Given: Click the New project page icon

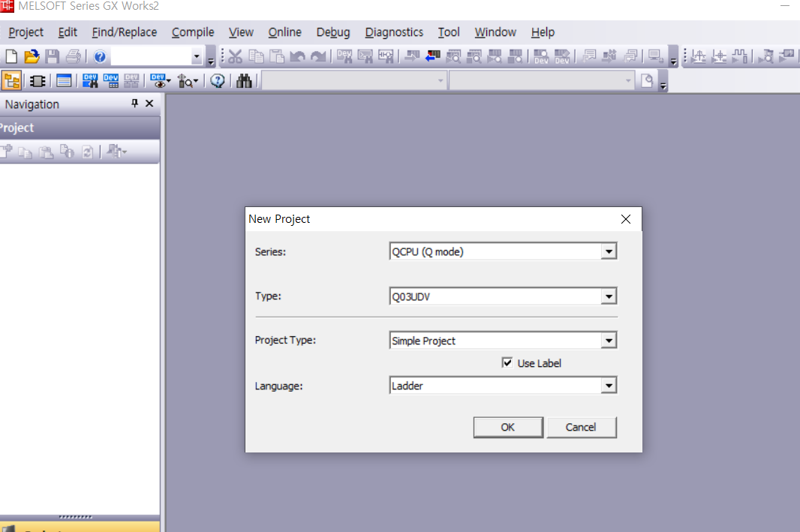Looking at the screenshot, I should click(11, 56).
